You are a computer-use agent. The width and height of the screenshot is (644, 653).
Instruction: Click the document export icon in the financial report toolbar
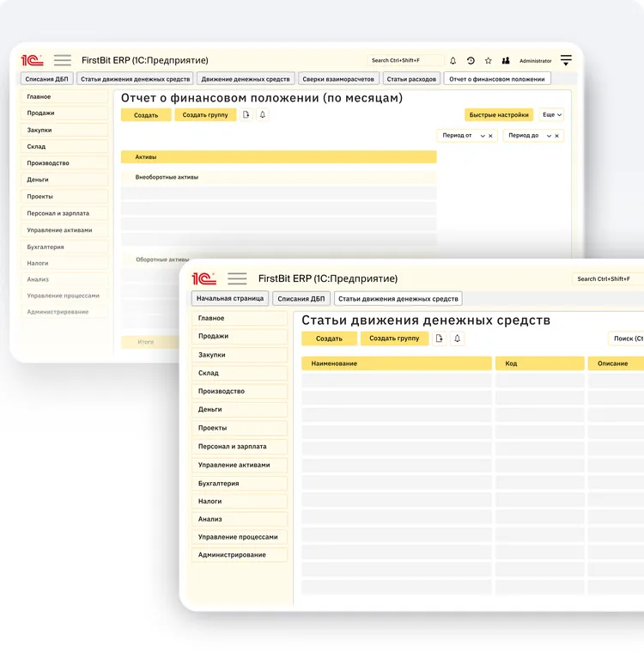[246, 114]
